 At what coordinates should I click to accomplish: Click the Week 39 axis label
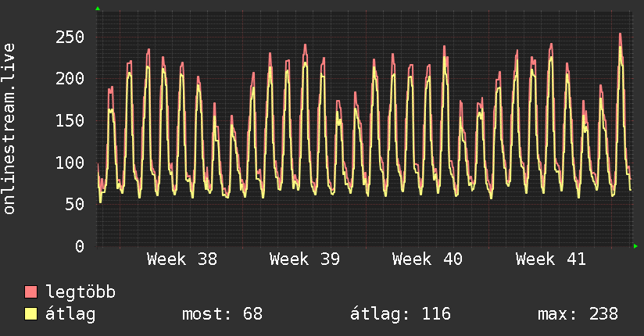pos(305,259)
